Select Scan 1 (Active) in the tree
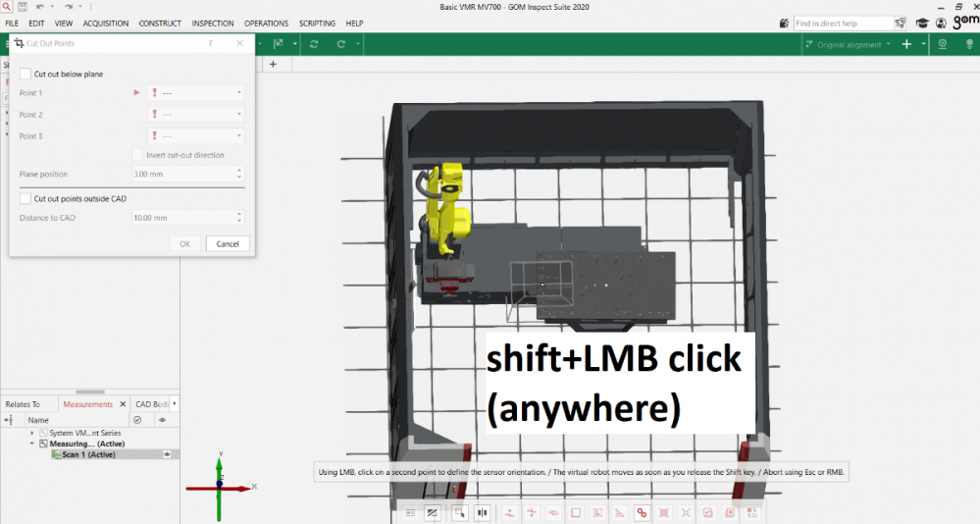Viewport: 980px width, 524px height. pos(88,454)
